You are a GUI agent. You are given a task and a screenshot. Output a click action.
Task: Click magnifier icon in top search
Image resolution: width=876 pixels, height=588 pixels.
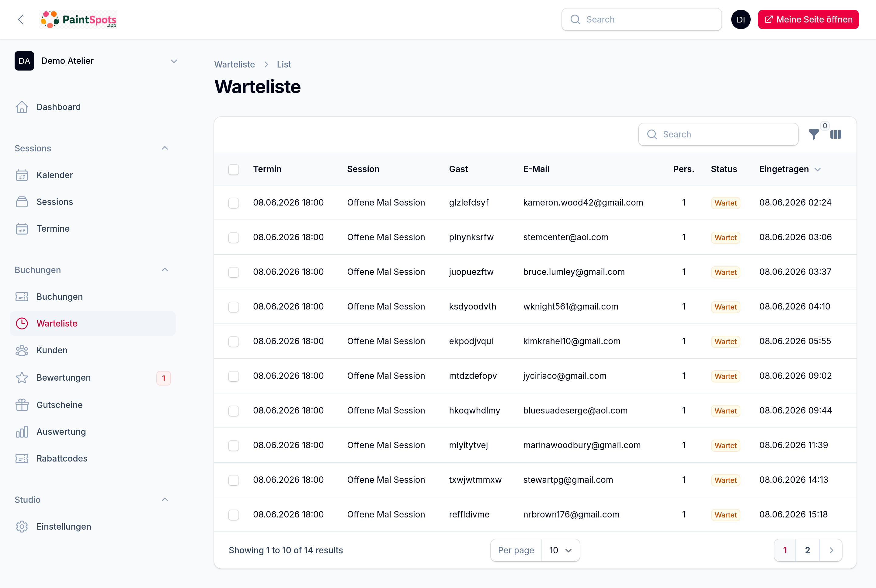coord(575,19)
